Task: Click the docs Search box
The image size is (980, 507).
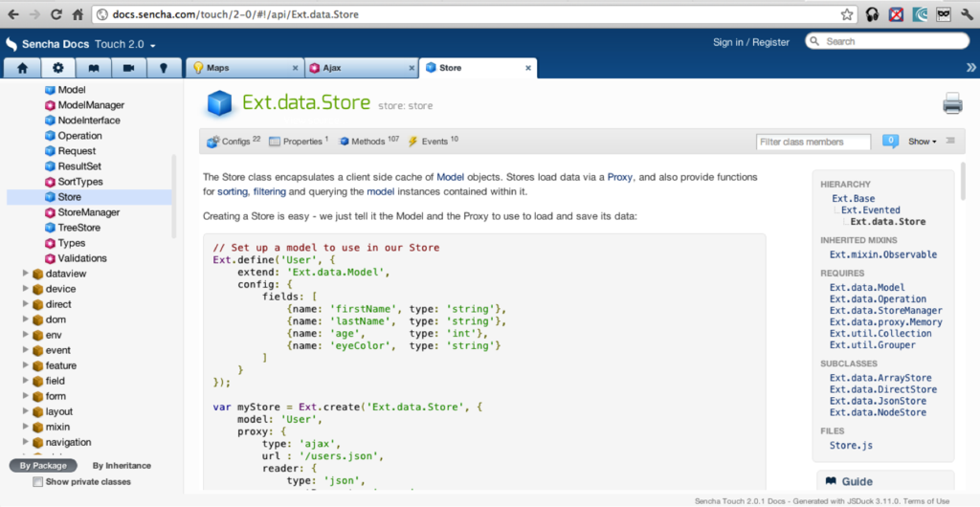Action: click(887, 41)
